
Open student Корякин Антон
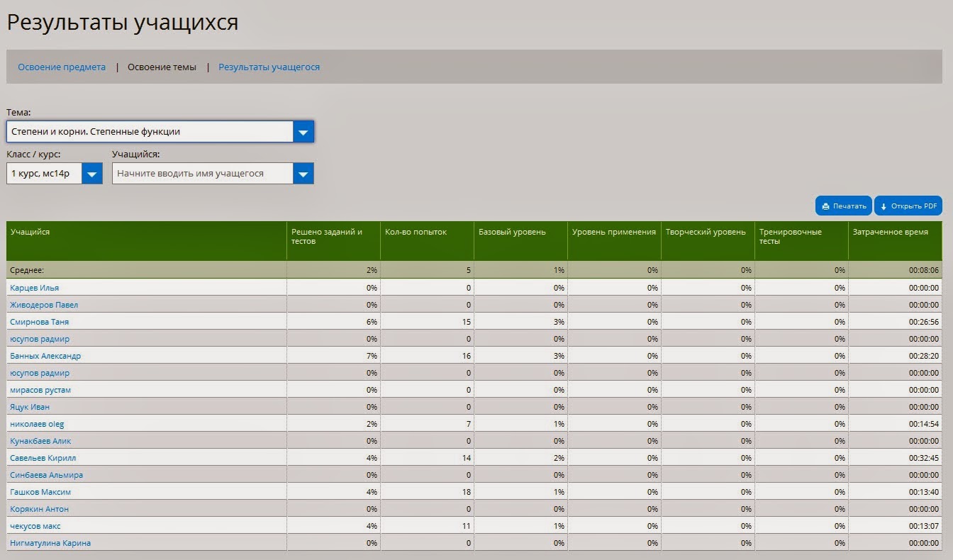tap(39, 509)
